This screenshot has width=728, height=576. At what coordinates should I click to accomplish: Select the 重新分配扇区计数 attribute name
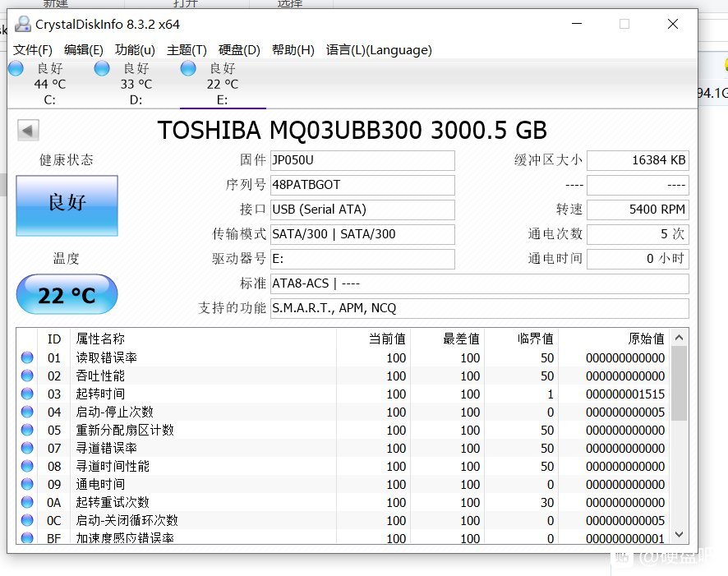(125, 430)
